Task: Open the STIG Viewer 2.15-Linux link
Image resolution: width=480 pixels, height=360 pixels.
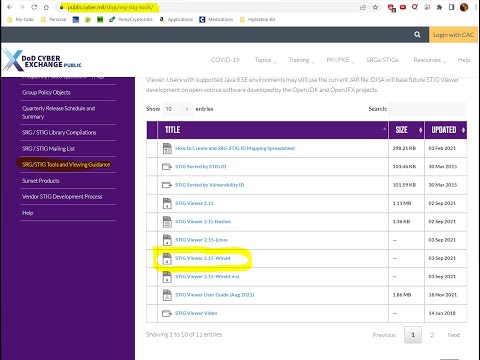Action: [x=202, y=240]
